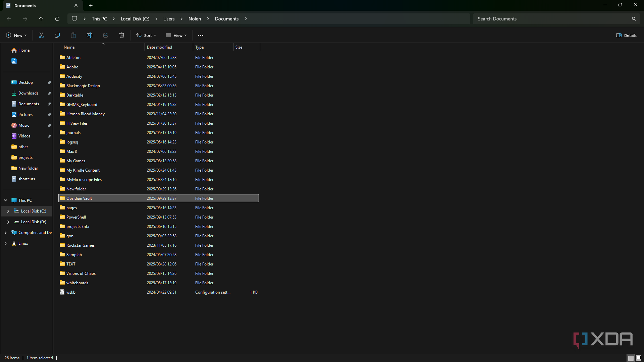This screenshot has height=362, width=644.
Task: Click the Search Documents input field
Action: 552,19
